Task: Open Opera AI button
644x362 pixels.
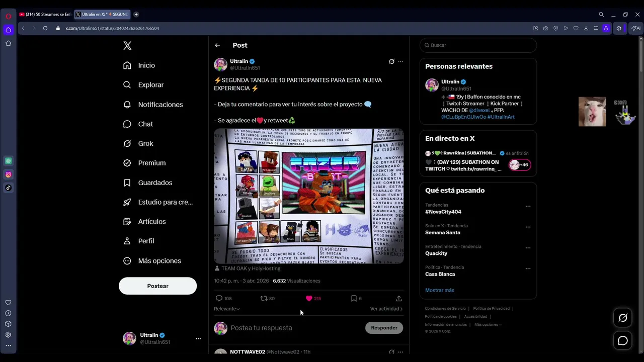Action: (x=636, y=28)
